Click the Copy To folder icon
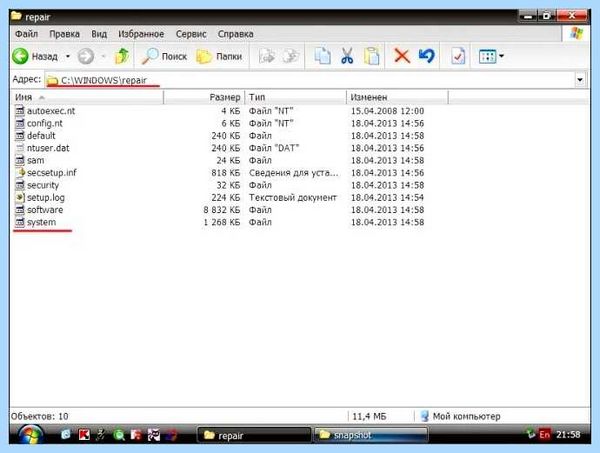 290,56
